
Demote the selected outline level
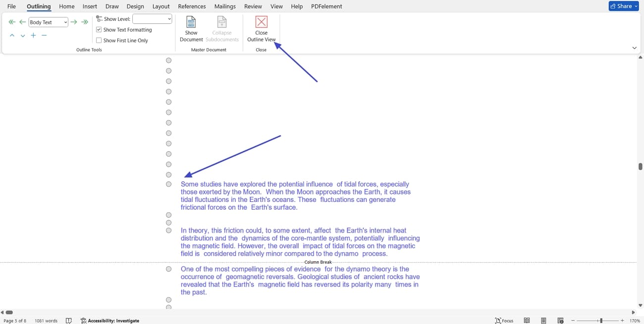click(x=74, y=22)
